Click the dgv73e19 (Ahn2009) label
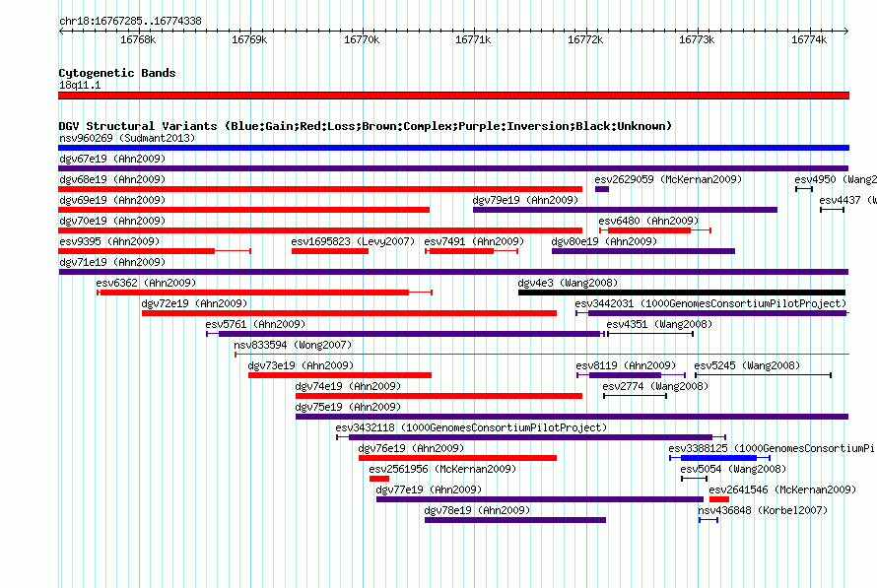This screenshot has width=877, height=588. (301, 365)
